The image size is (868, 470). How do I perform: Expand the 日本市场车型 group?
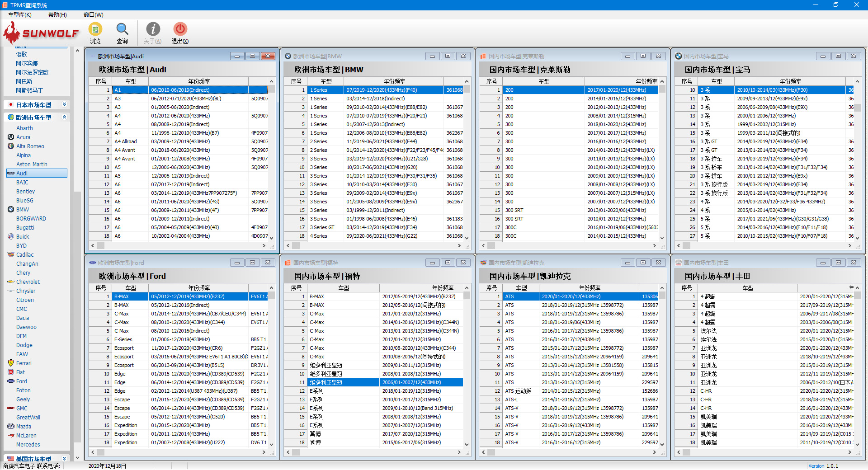[x=64, y=104]
